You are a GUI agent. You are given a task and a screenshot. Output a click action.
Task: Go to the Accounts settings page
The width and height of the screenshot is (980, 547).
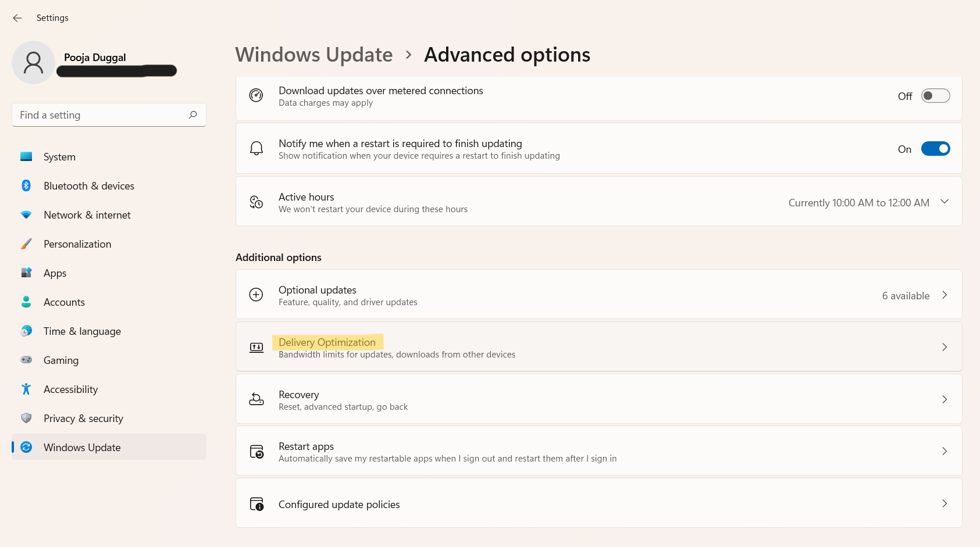click(64, 302)
